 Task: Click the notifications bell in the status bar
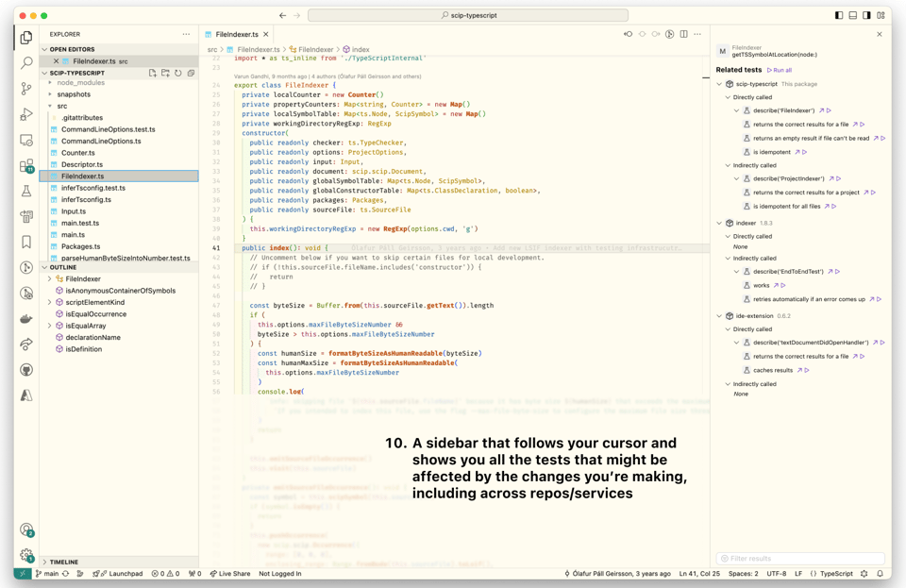[880, 573]
